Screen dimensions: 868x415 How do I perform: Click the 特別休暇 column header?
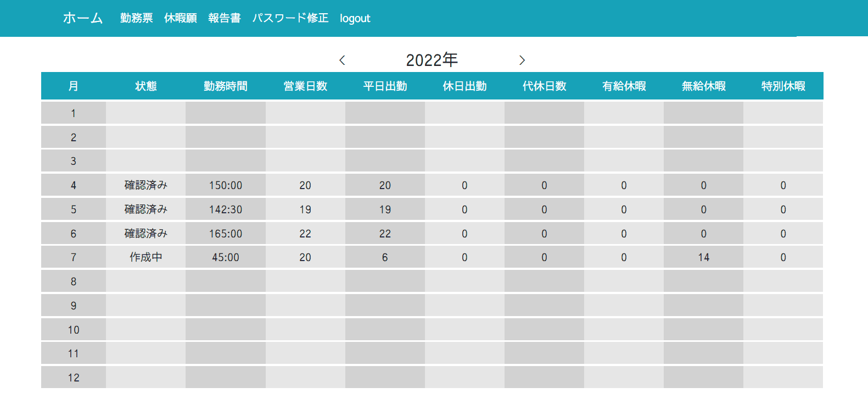[783, 86]
